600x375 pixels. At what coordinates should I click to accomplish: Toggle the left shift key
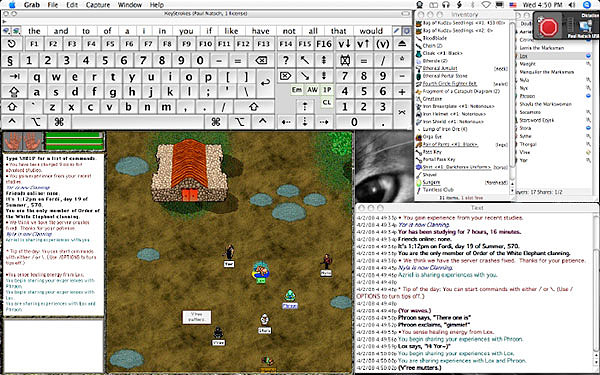point(12,107)
